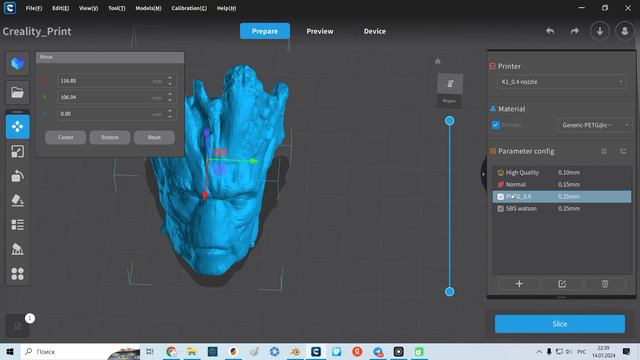640x360 pixels.
Task: Open the list-style sidebar tool
Action: click(x=18, y=224)
